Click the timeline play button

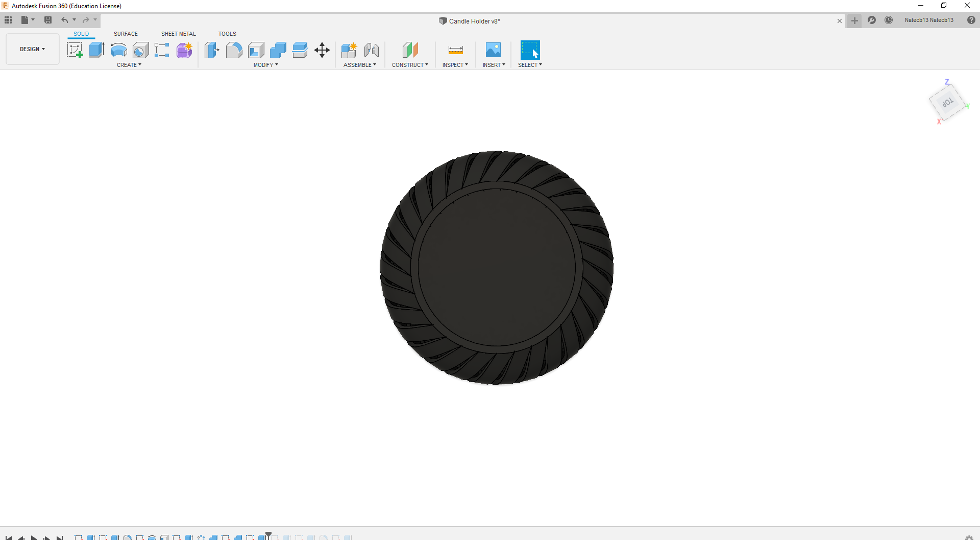34,537
